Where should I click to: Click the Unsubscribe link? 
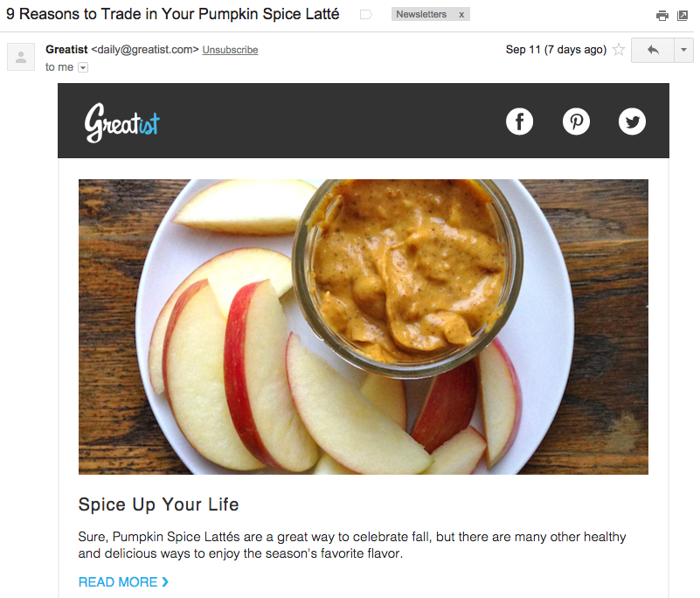click(x=231, y=50)
